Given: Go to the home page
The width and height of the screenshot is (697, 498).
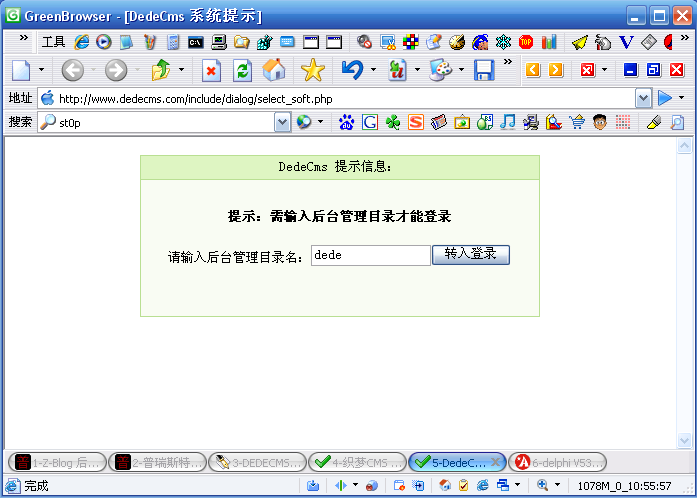Looking at the screenshot, I should point(274,70).
